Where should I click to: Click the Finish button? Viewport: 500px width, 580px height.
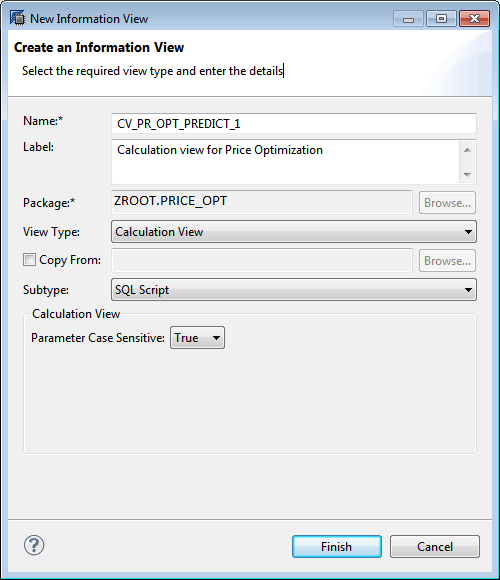337,546
